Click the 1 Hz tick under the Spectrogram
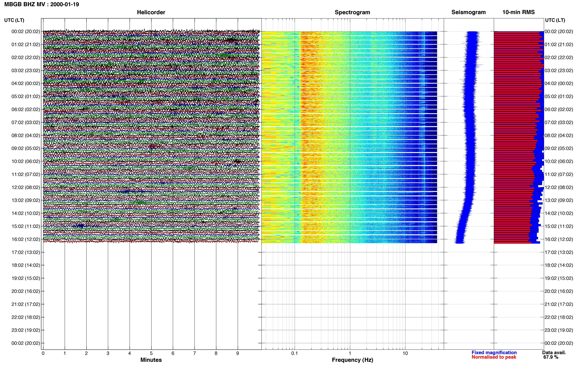Screen dimensions: 588x368 tap(350, 353)
